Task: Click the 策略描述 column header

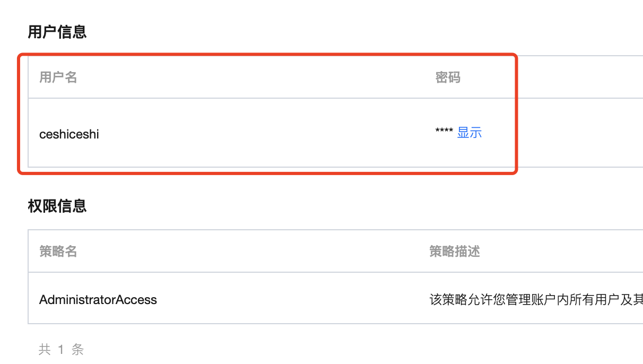Action: (455, 252)
